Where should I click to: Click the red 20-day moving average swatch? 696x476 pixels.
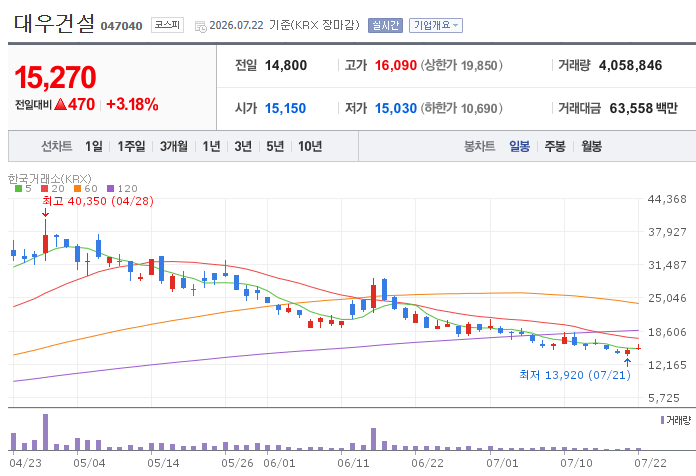[44, 189]
